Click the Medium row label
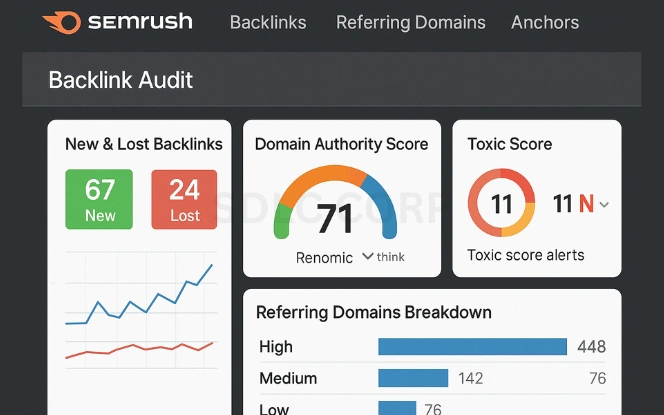 tap(288, 378)
